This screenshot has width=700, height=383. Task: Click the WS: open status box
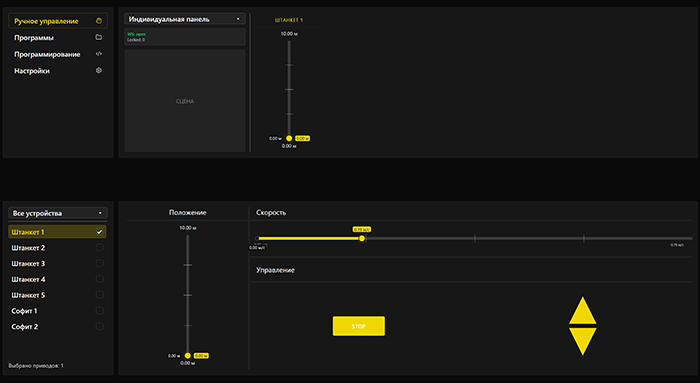(185, 37)
